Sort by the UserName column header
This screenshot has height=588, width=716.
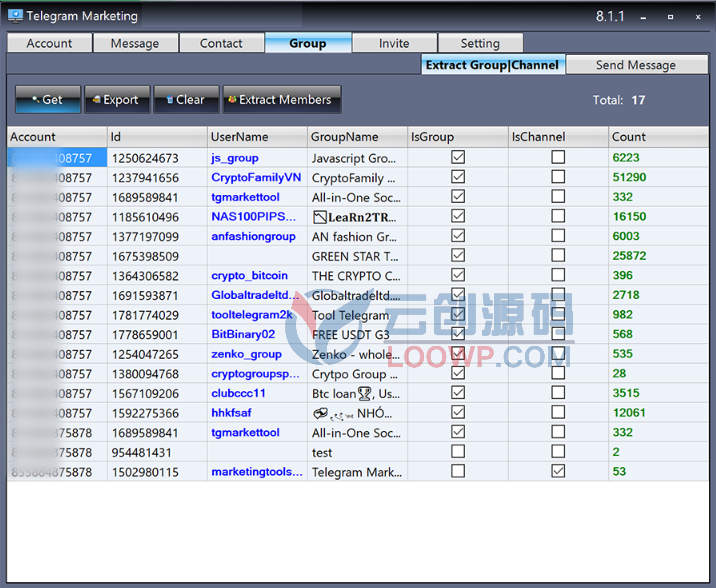(258, 137)
